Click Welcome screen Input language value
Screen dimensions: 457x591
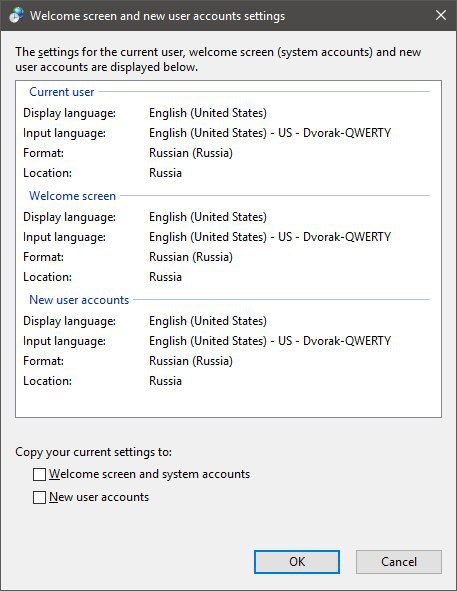click(270, 237)
